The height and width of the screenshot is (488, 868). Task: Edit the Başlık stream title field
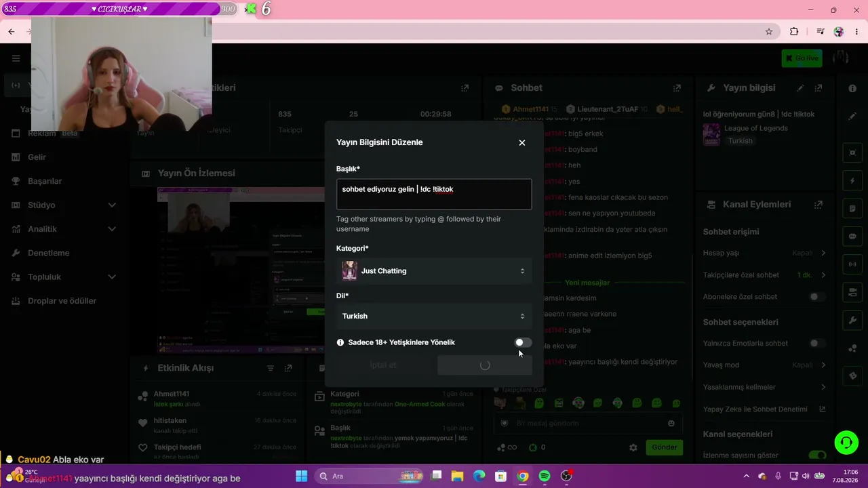coord(434,194)
